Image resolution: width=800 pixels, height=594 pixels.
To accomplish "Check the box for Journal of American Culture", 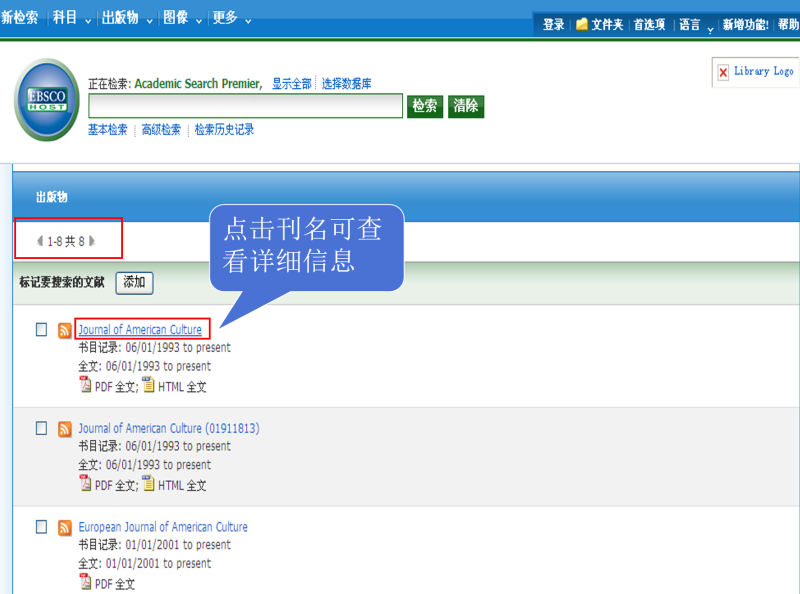I will click(x=41, y=330).
